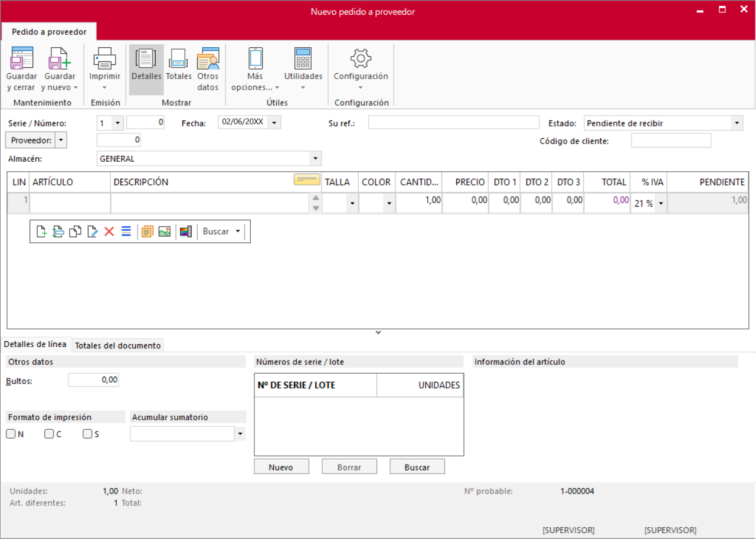The height and width of the screenshot is (539, 756).
Task: Click the Artículo cell in line 1
Action: (70, 203)
